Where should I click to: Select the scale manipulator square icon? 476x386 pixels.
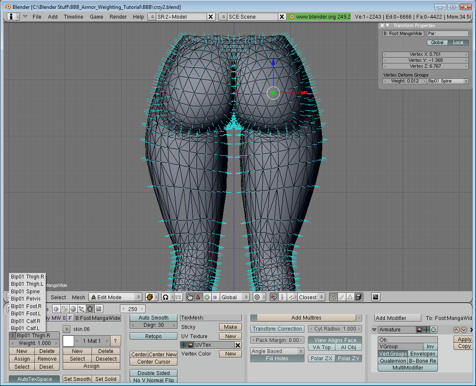pyautogui.click(x=215, y=297)
